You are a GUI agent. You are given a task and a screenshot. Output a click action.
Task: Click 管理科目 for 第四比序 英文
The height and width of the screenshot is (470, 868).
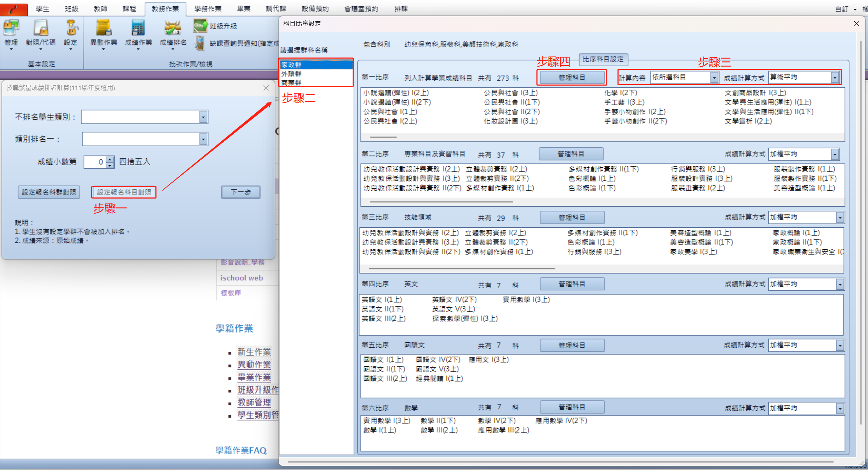click(572, 284)
